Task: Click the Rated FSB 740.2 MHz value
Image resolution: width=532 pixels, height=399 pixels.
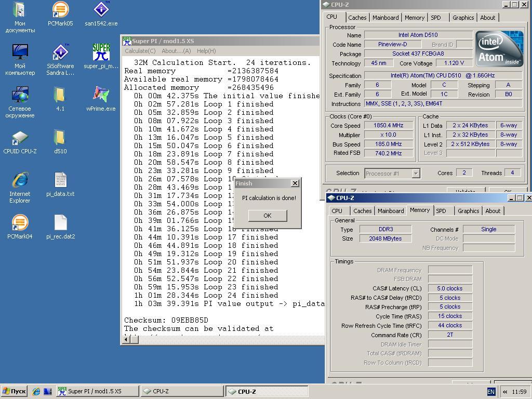Action: tap(389, 153)
